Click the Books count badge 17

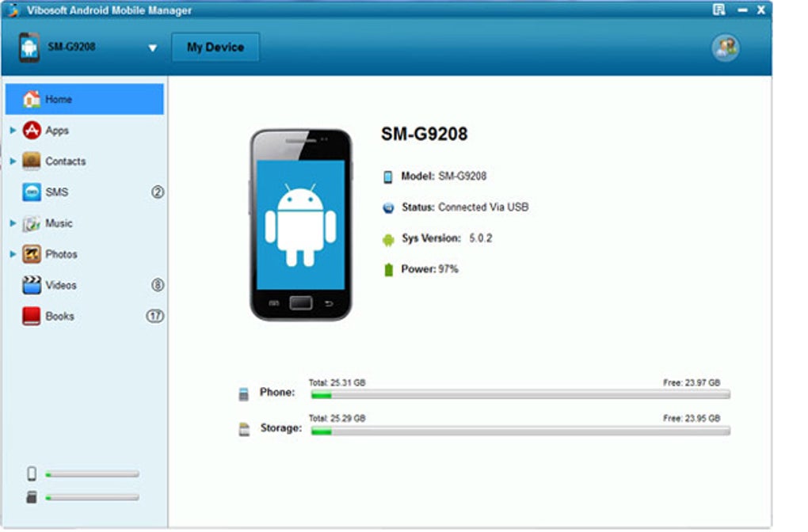pos(155,316)
